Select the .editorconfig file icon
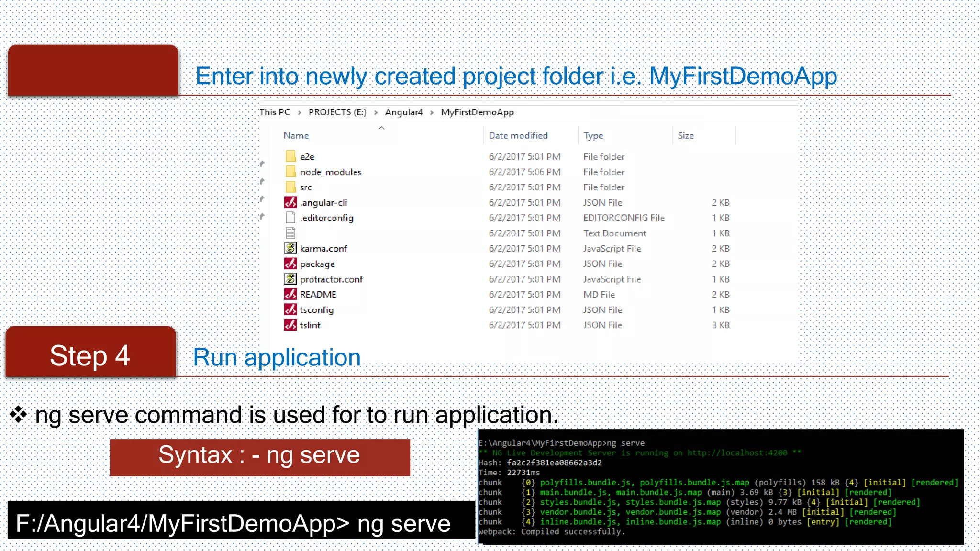The image size is (980, 551). click(290, 217)
